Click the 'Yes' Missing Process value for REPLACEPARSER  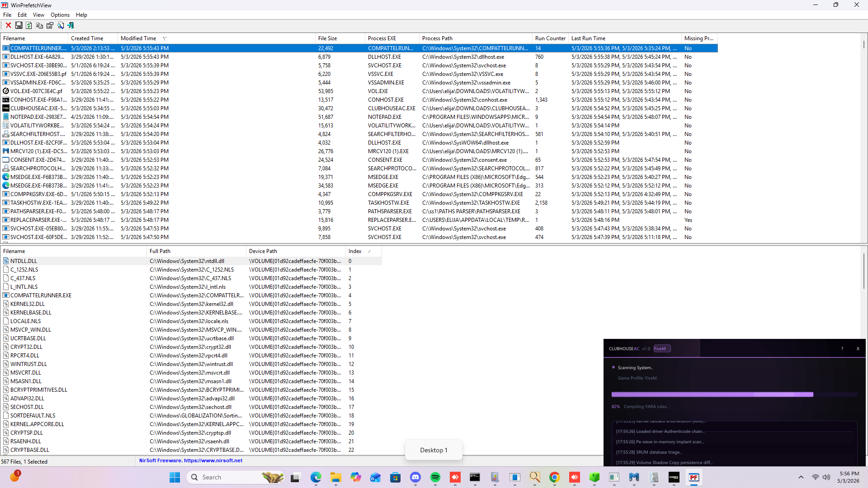click(x=688, y=220)
